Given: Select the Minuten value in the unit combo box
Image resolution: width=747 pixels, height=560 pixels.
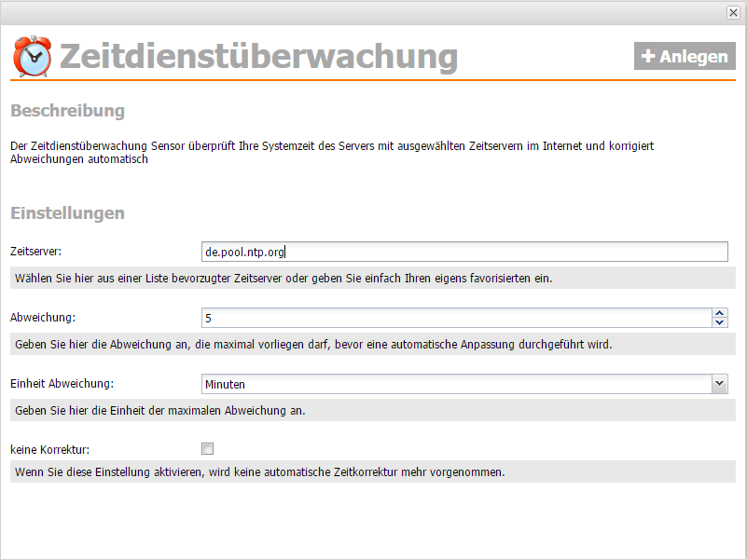Looking at the screenshot, I should pyautogui.click(x=455, y=383).
